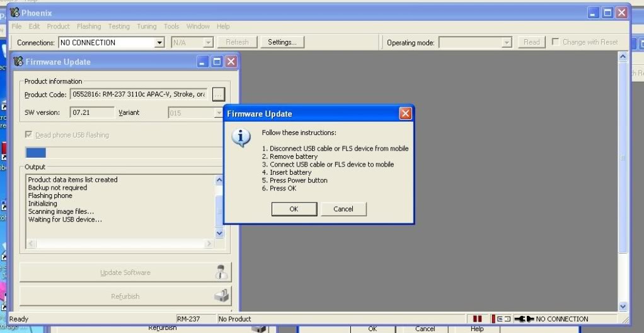Click the Update Software button
The width and height of the screenshot is (644, 333).
pyautogui.click(x=125, y=272)
